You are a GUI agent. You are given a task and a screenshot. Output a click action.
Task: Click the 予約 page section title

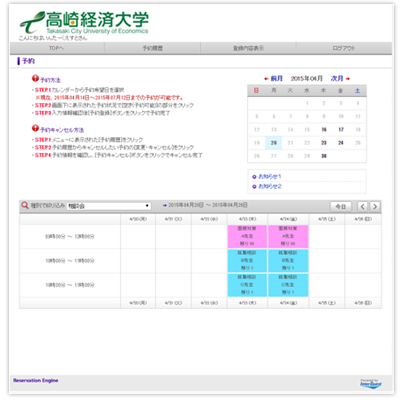click(x=28, y=61)
